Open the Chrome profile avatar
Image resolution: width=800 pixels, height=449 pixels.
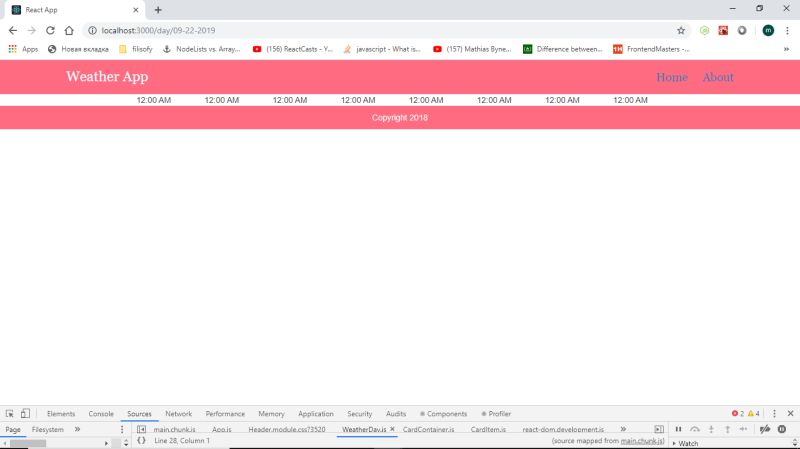[x=768, y=31]
